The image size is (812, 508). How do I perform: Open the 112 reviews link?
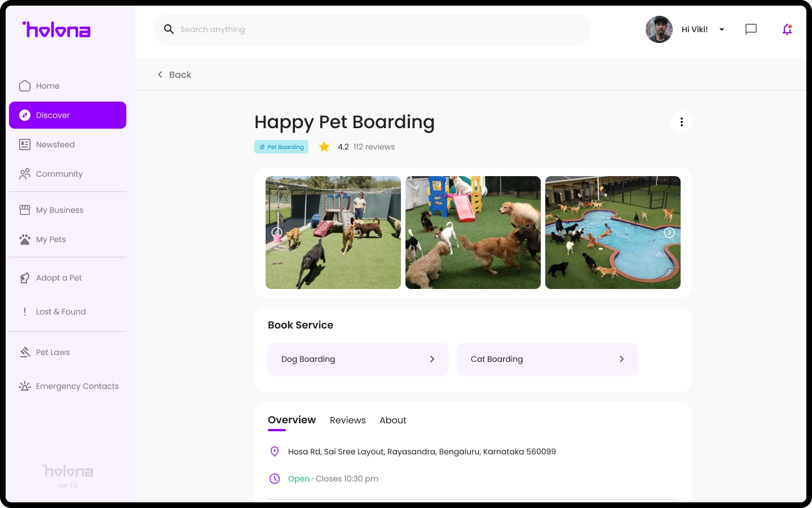(374, 147)
